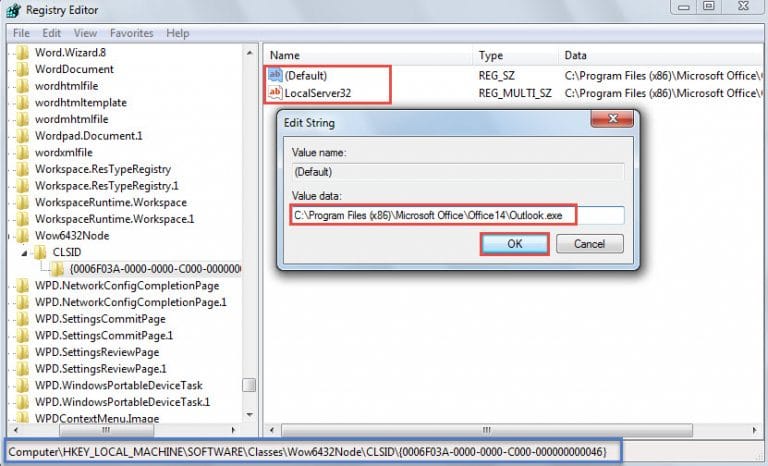Click the WPD.WindowsPortableDeviceTask folder icon
The height and width of the screenshot is (466, 768).
[x=23, y=386]
